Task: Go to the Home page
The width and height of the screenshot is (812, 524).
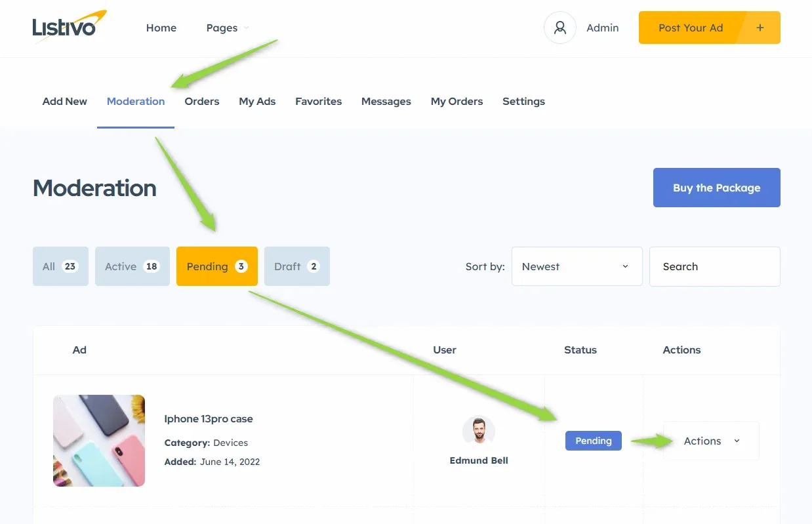Action: point(161,28)
